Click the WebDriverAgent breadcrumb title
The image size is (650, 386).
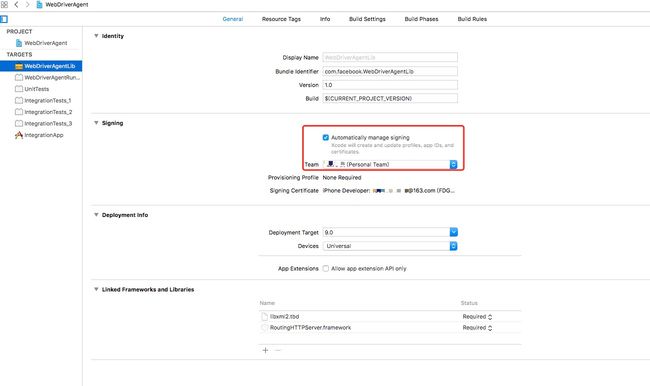coord(67,5)
